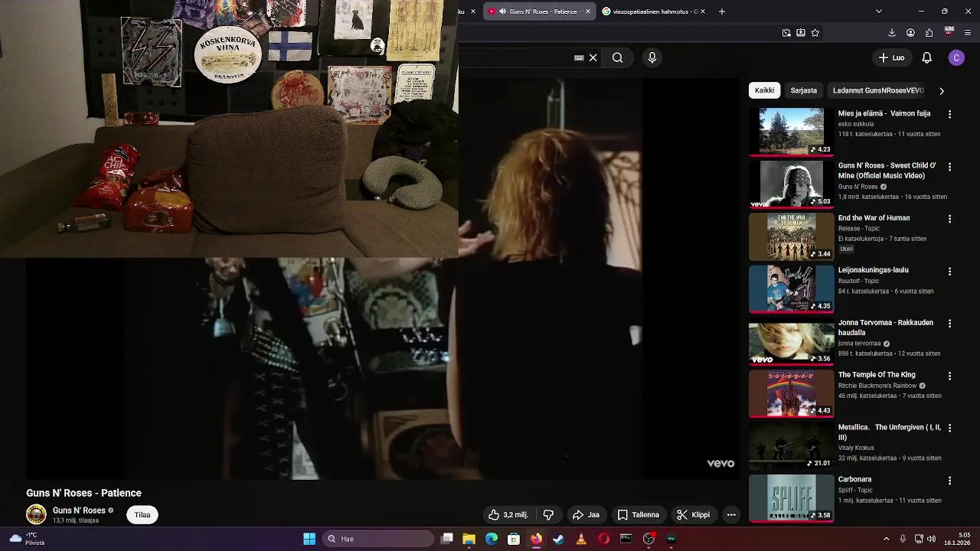Open Metallica The Unforgiven thumbnail
The height and width of the screenshot is (551, 980).
(791, 445)
